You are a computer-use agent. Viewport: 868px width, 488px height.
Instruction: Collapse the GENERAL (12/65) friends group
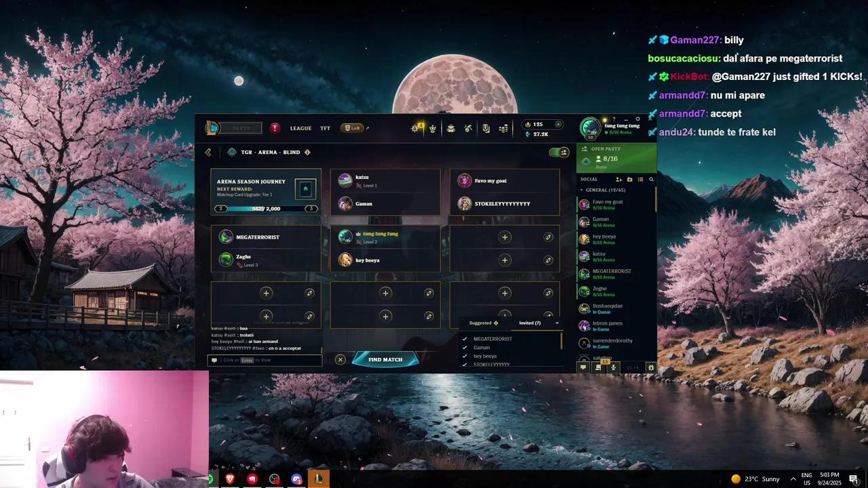click(582, 190)
